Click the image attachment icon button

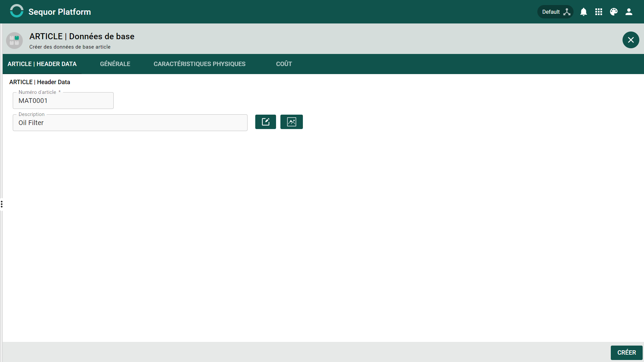pyautogui.click(x=291, y=122)
